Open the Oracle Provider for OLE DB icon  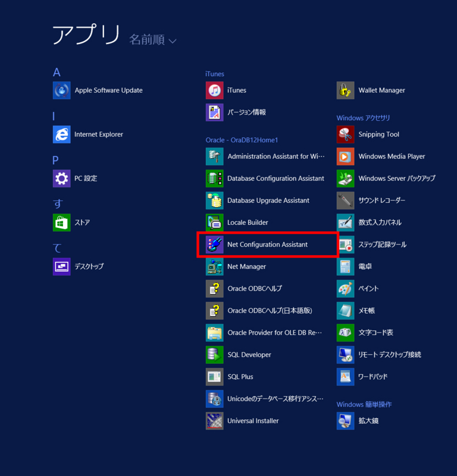point(214,333)
